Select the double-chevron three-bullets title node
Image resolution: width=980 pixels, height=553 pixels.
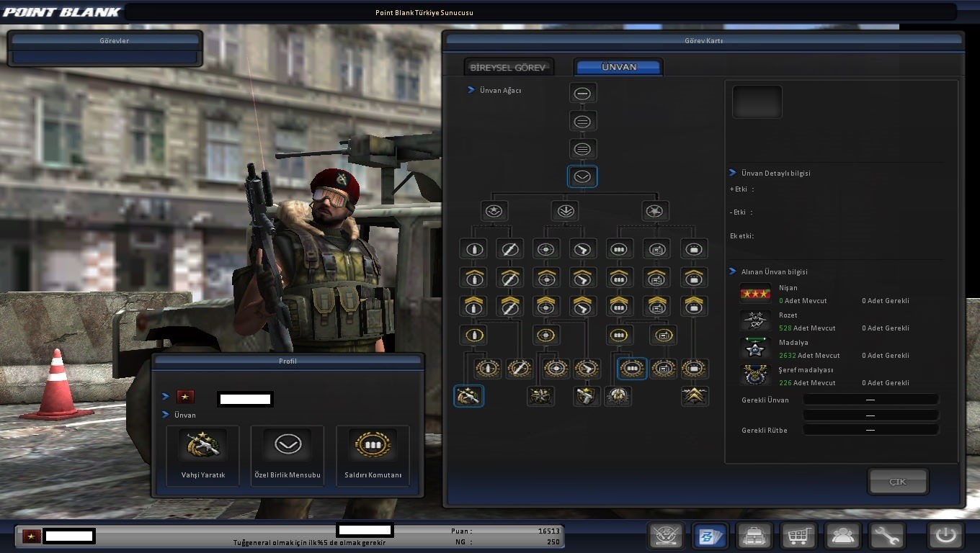[x=619, y=305]
